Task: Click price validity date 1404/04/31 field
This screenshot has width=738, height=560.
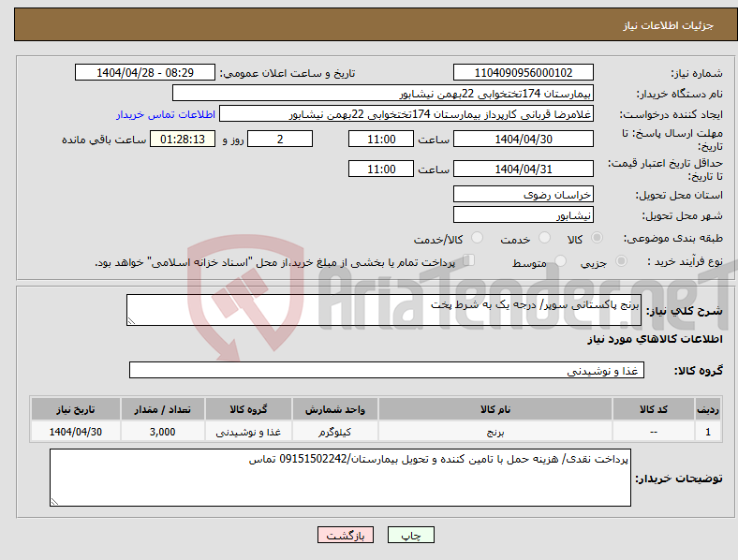Action: click(524, 169)
